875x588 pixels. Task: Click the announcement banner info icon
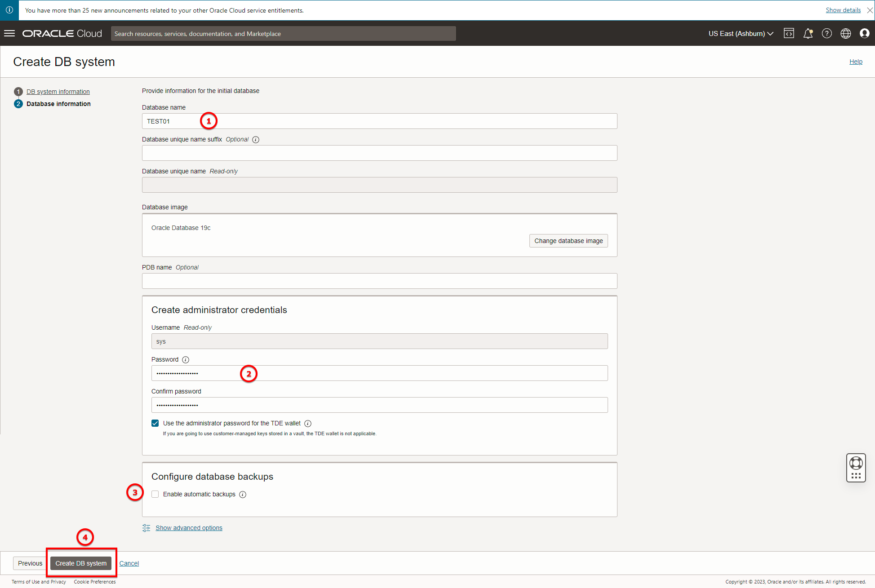click(x=9, y=10)
